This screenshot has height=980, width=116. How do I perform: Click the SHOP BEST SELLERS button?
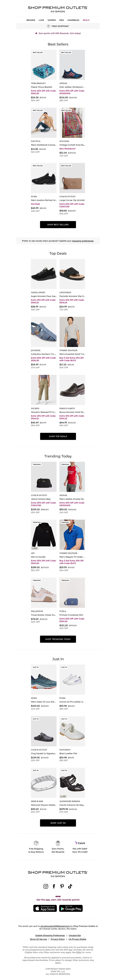point(58,225)
